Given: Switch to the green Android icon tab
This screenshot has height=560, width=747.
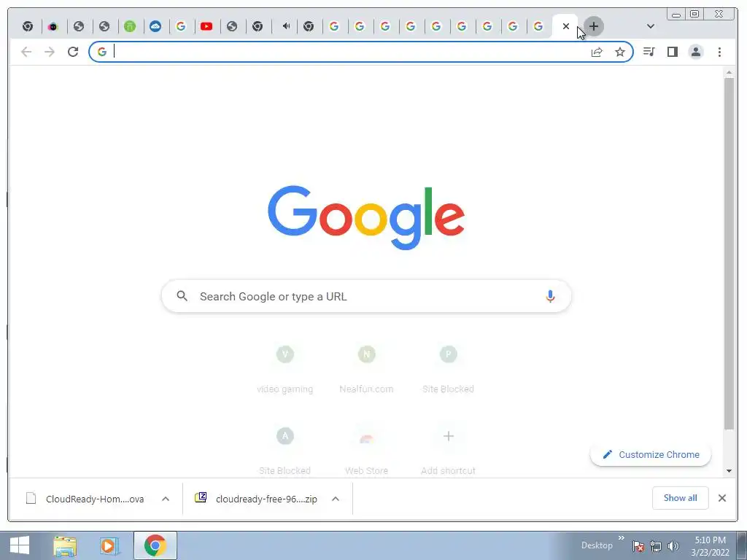Looking at the screenshot, I should [130, 26].
